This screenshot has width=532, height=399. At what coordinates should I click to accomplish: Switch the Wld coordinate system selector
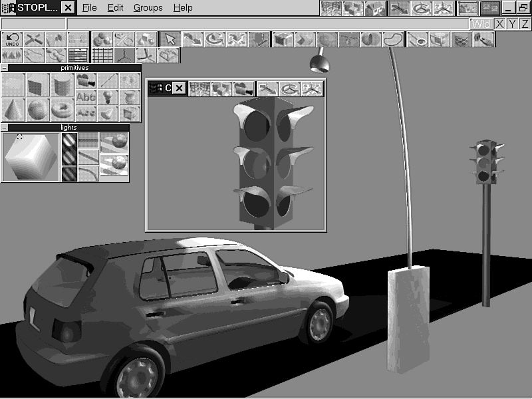point(481,24)
